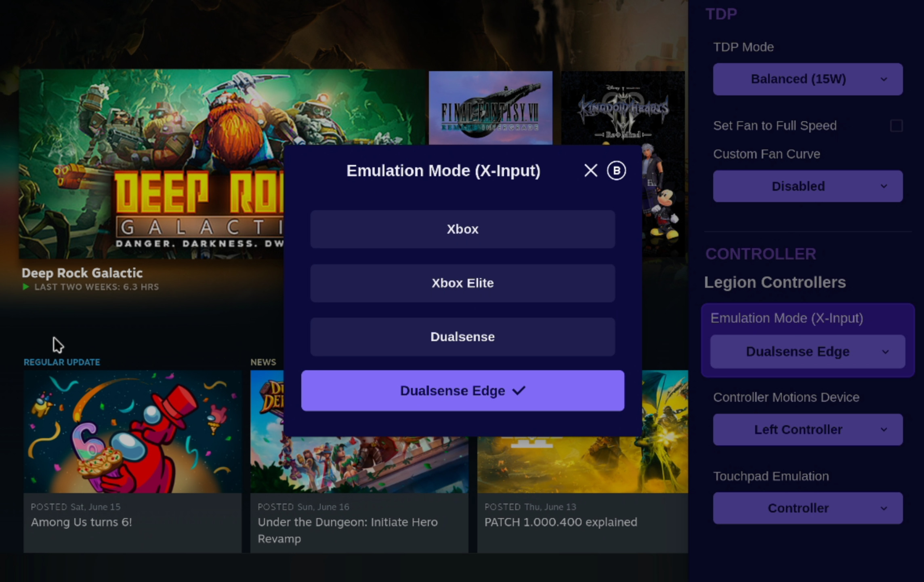Click the B button hint icon
This screenshot has width=924, height=582.
point(616,171)
